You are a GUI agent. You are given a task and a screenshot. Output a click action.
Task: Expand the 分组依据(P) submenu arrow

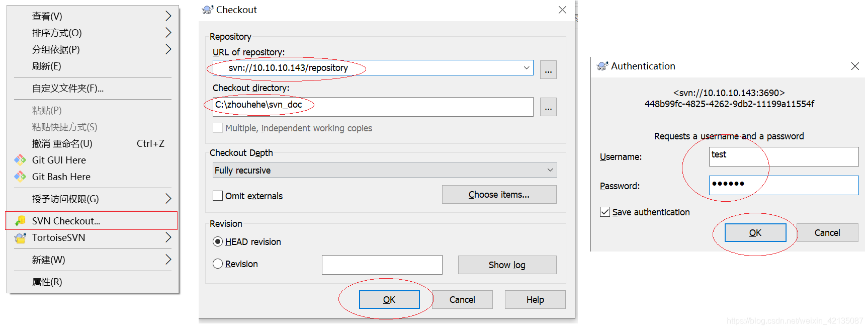pyautogui.click(x=168, y=49)
